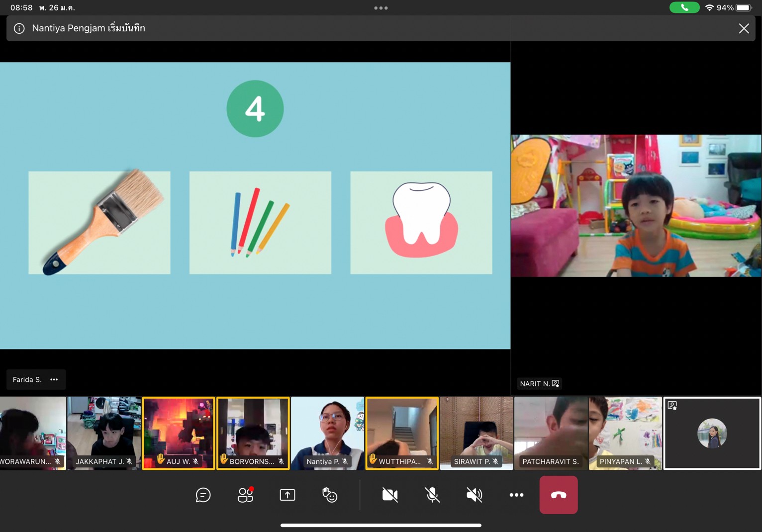Open the chat conversation icon
Screen dimensions: 762x532
203,495
